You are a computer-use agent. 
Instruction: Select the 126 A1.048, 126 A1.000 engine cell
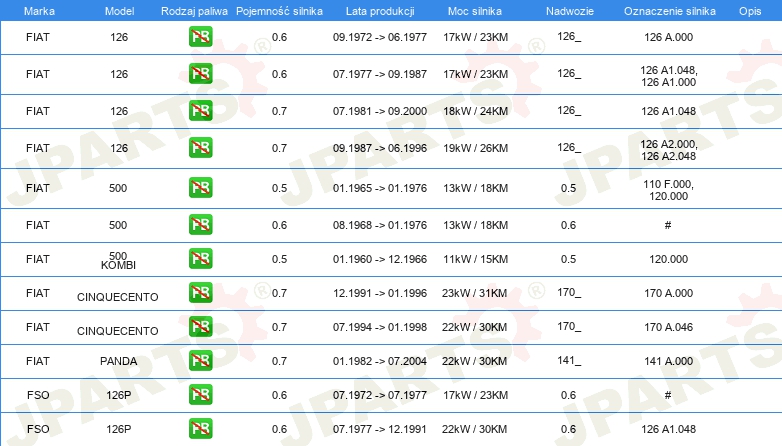coord(668,76)
